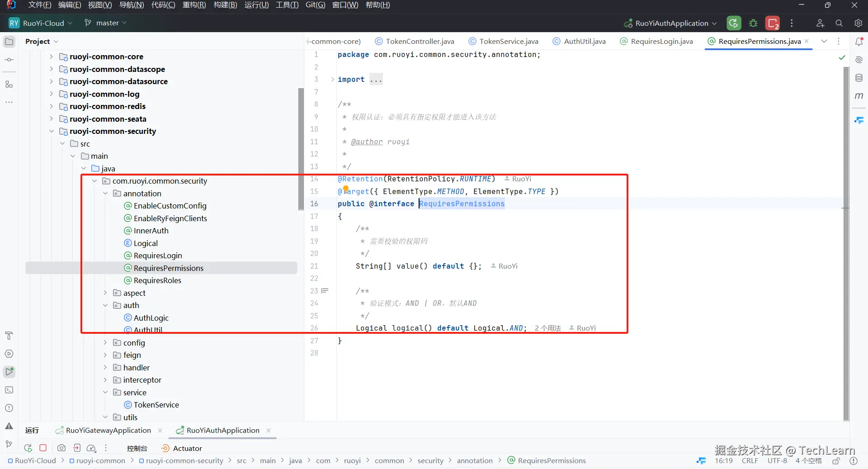Click the editor vertical scrollbar
This screenshot has height=469, width=868.
coord(846,244)
